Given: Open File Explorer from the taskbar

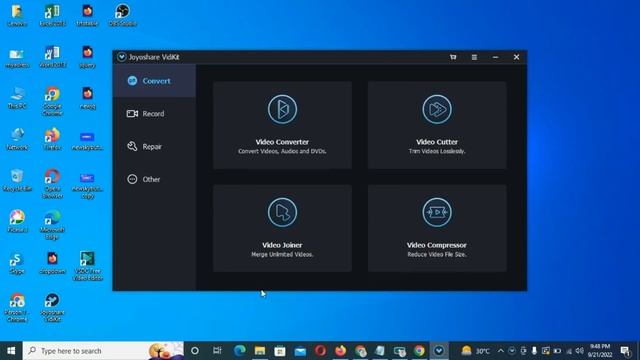Looking at the screenshot, I should 260,351.
